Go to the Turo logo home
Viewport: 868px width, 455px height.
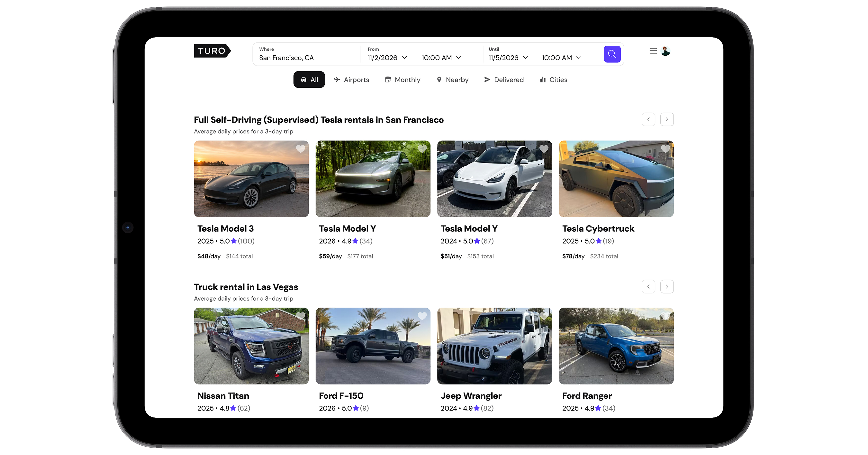[x=212, y=51]
